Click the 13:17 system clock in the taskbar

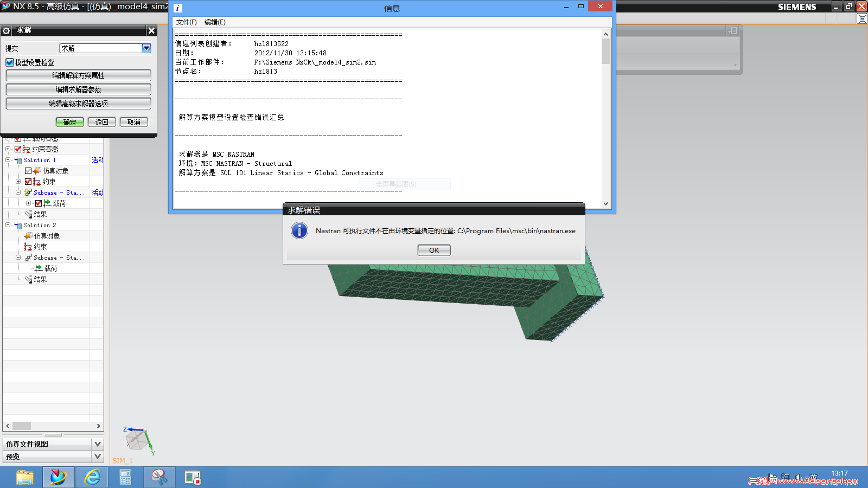pos(839,473)
